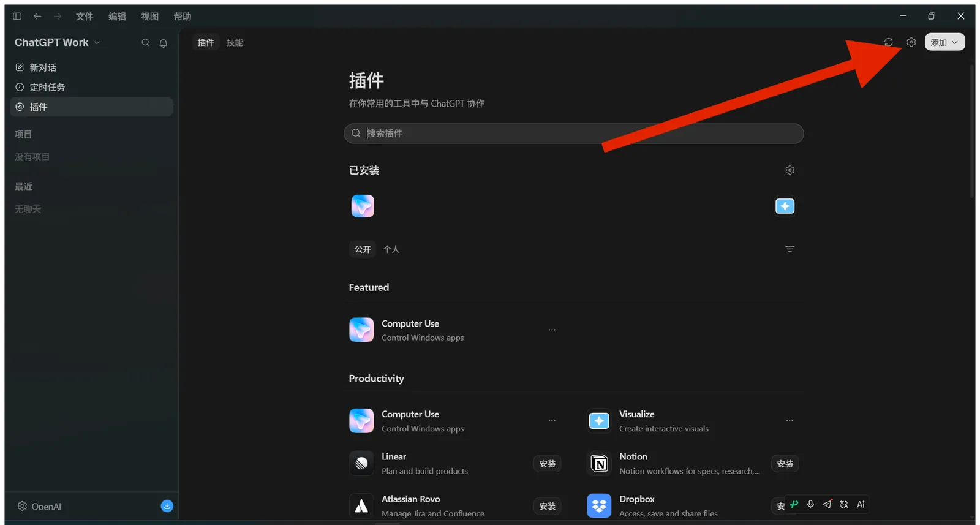The height and width of the screenshot is (525, 980).
Task: Open 定时任务 in sidebar
Action: pos(92,87)
